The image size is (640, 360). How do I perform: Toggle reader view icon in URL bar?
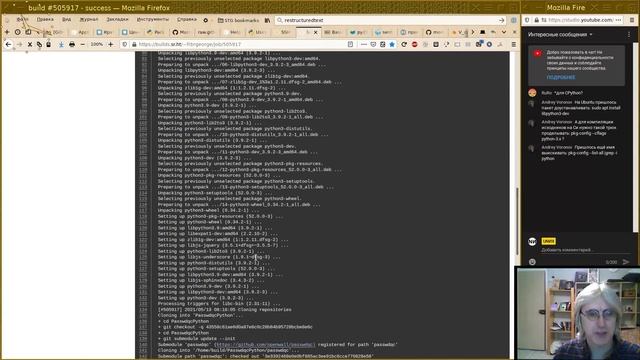(350, 44)
